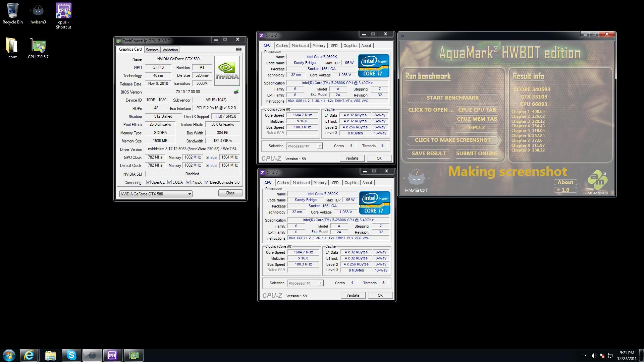The width and height of the screenshot is (644, 362).
Task: Open Graphics tab in lower CPU-Z
Action: [351, 183]
